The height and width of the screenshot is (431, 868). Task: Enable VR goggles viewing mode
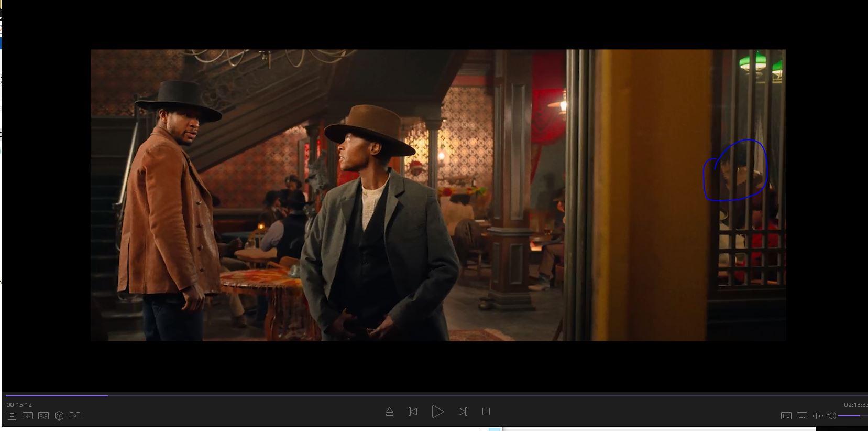click(x=43, y=416)
